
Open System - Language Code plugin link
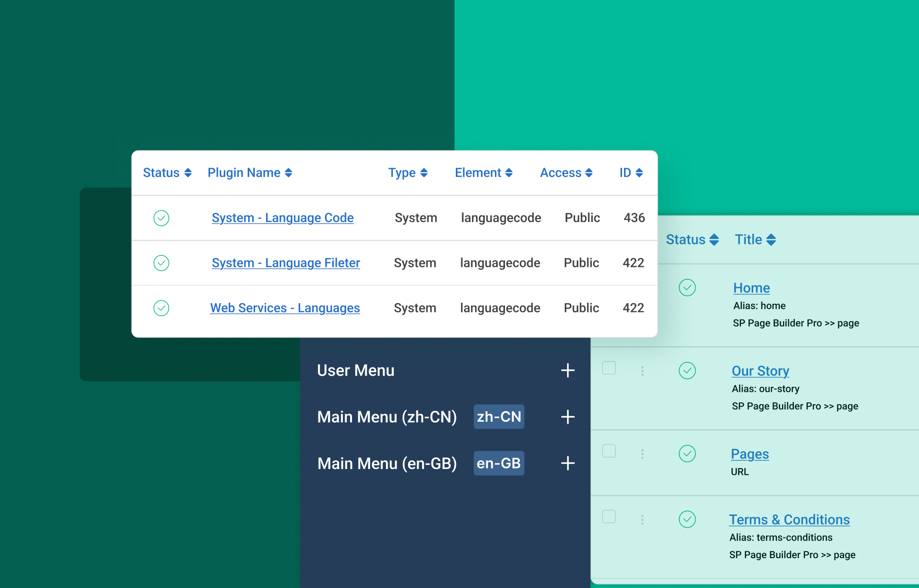click(283, 218)
